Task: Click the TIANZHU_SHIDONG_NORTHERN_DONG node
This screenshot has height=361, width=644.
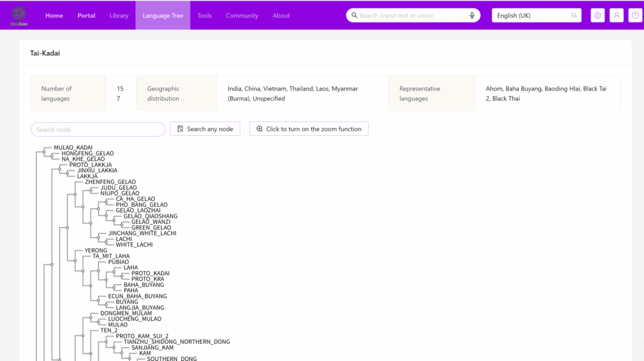Action: point(177,342)
